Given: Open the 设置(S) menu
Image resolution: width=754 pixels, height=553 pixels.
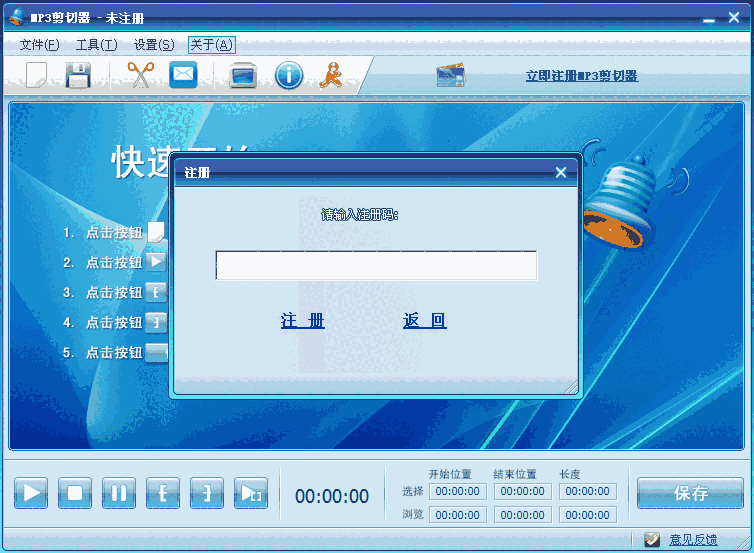Looking at the screenshot, I should pos(154,45).
